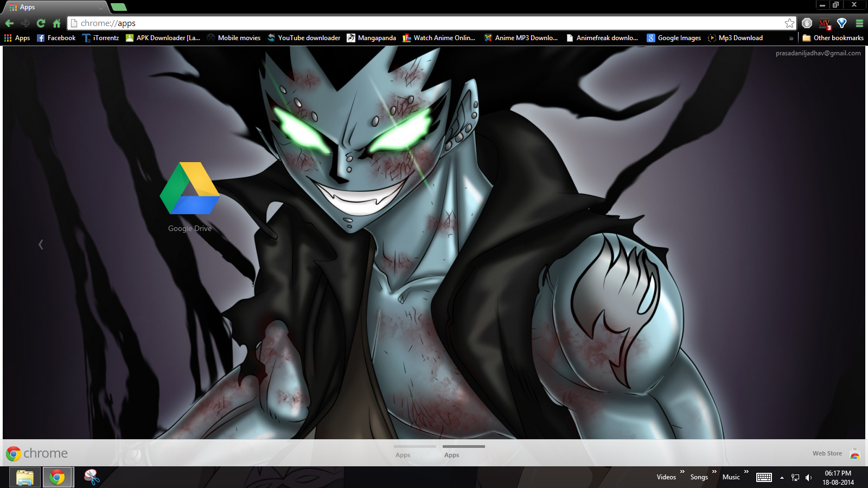Switch to the first Apps page tab
868x488 pixels.
tap(415, 452)
